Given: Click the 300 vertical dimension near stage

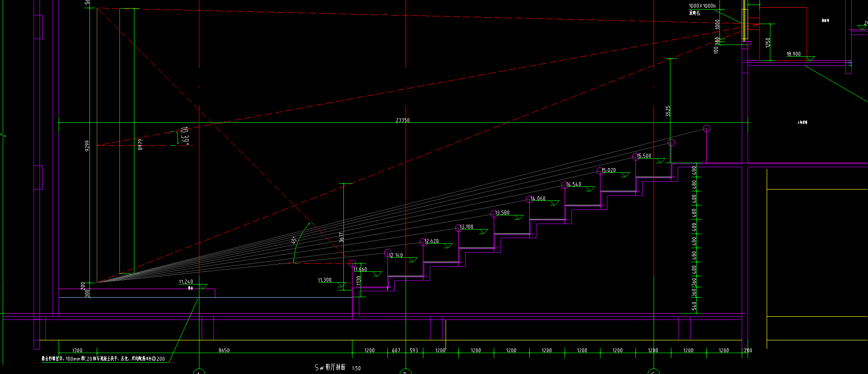Looking at the screenshot, I should pyautogui.click(x=87, y=294).
